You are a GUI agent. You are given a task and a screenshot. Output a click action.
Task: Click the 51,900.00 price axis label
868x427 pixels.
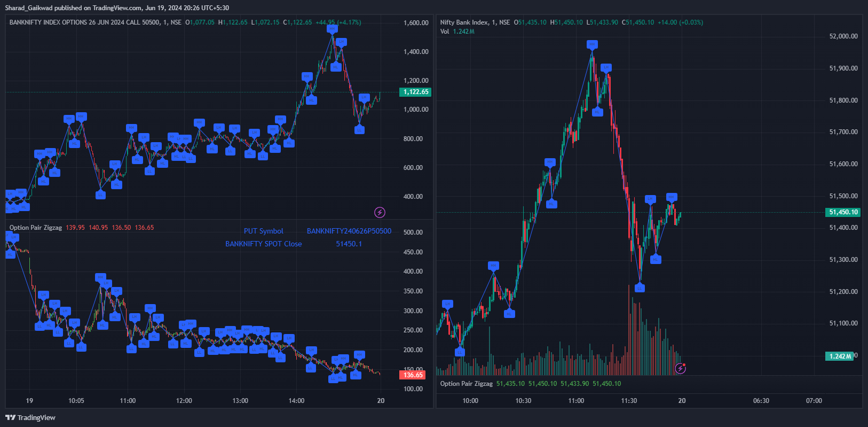pos(843,68)
